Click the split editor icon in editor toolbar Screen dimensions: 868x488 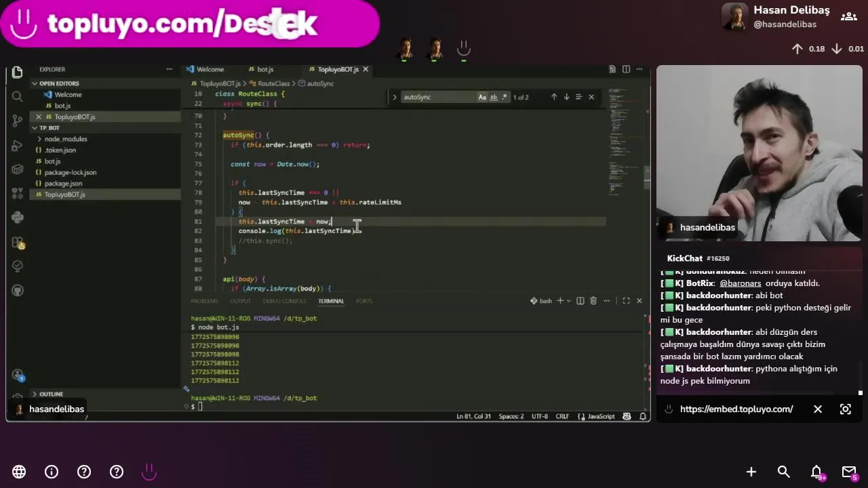[626, 69]
